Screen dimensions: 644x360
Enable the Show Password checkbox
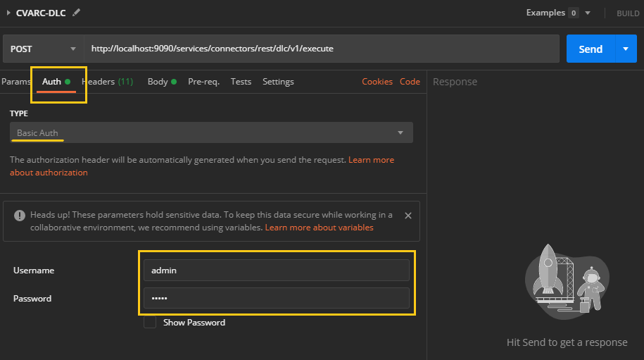pos(150,322)
